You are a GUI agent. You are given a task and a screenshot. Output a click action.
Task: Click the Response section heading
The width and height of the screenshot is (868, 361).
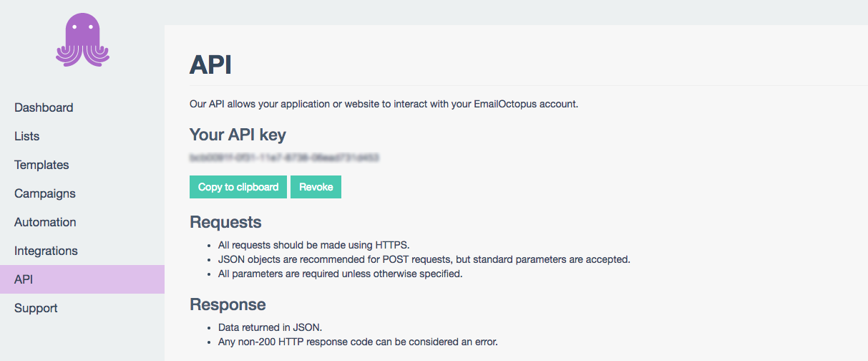point(228,304)
